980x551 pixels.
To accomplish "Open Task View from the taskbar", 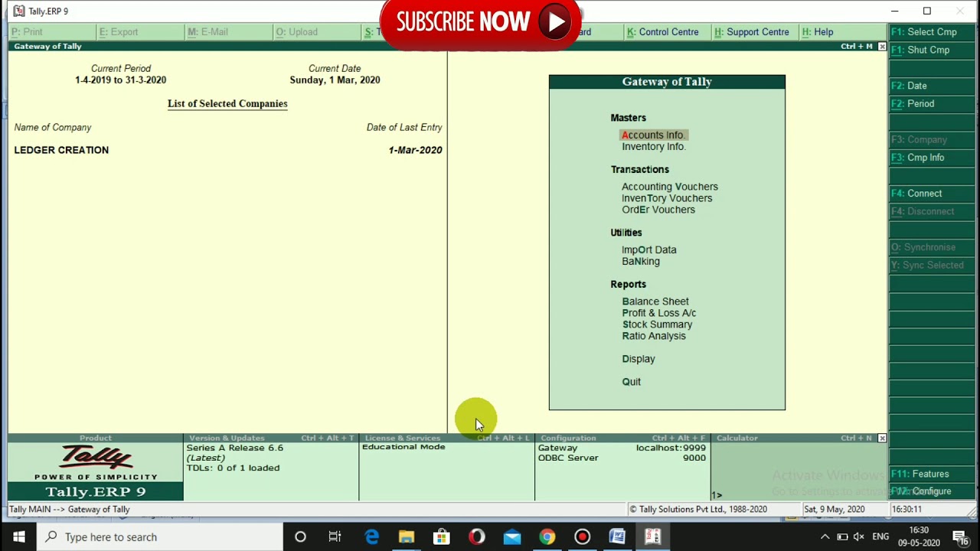I will pos(335,537).
